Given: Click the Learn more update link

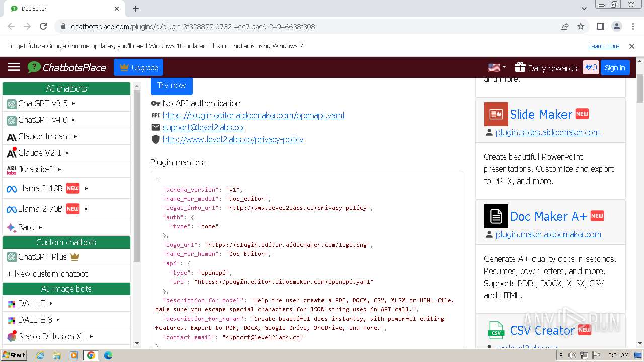Looking at the screenshot, I should pos(604,46).
